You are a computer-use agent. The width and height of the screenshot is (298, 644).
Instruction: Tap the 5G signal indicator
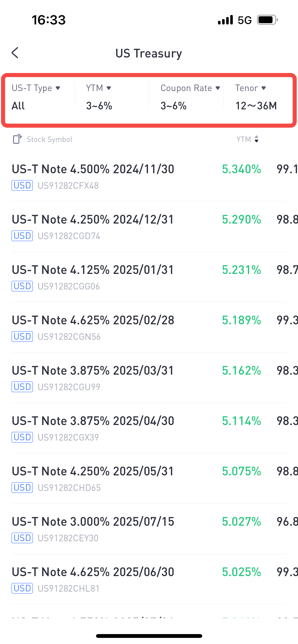tap(245, 20)
